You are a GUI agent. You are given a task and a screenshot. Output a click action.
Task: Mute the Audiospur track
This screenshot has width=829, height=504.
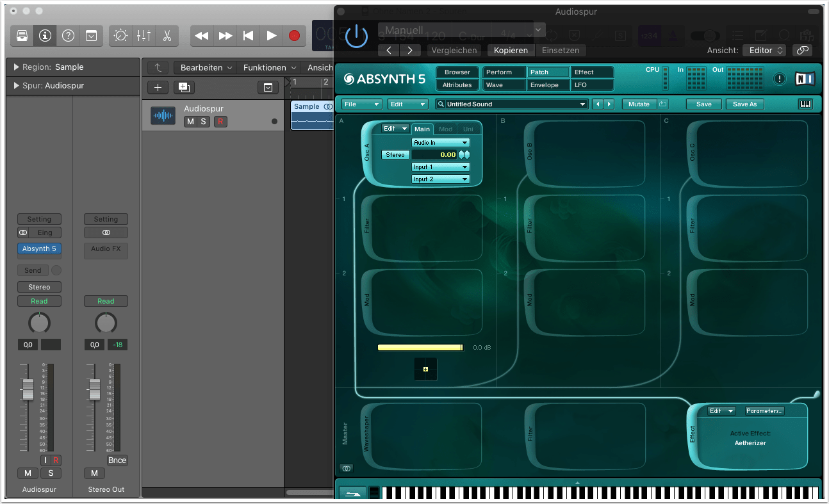pyautogui.click(x=190, y=122)
